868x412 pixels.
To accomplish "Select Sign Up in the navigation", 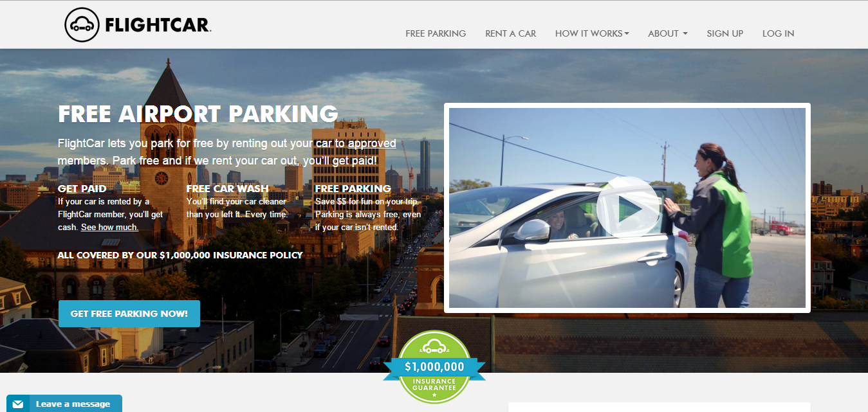I will pos(725,33).
